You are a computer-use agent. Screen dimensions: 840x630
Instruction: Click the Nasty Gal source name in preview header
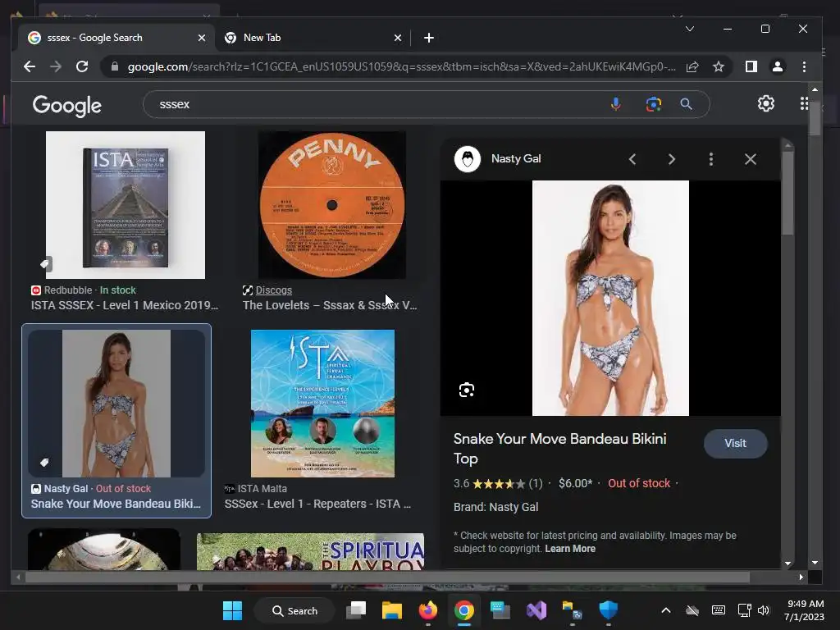[x=516, y=159]
